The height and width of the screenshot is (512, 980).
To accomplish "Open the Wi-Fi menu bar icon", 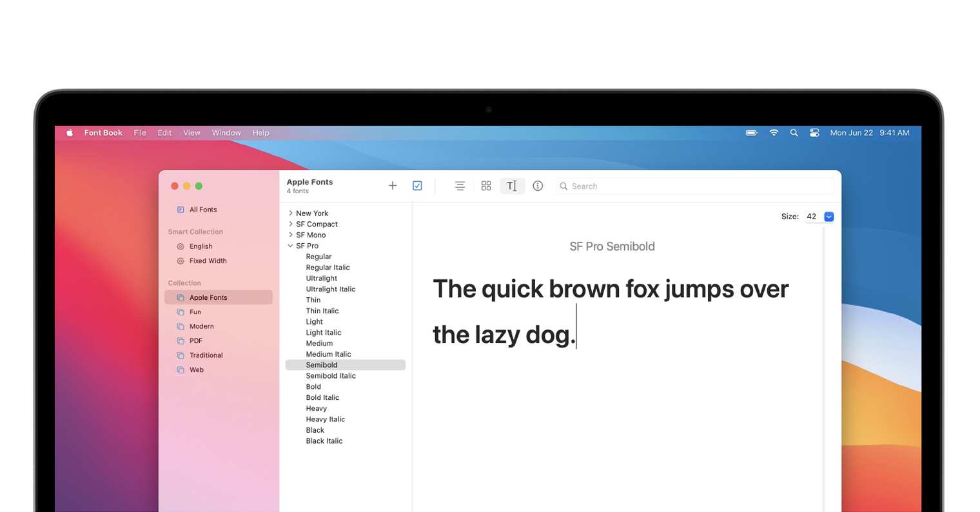I will coord(774,133).
